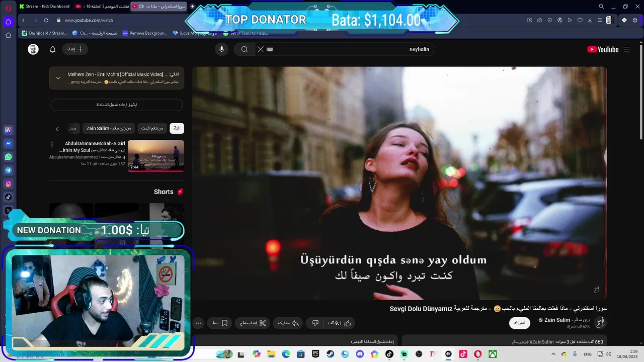This screenshot has height=362, width=644.
Task: Open the YouTube hamburger guide menu
Action: [626, 49]
